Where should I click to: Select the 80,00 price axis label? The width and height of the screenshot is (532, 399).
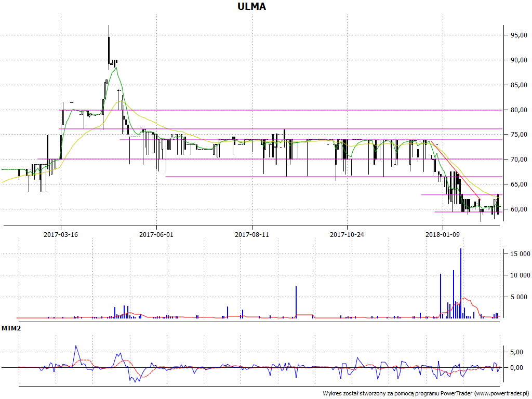(x=519, y=110)
